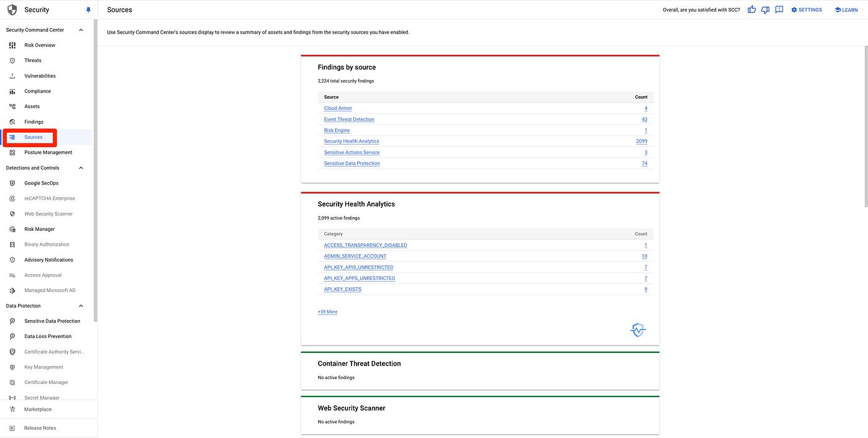The height and width of the screenshot is (438, 868).
Task: Open API_KEY_APPS_UNRESTRICTED category link
Action: click(x=360, y=279)
